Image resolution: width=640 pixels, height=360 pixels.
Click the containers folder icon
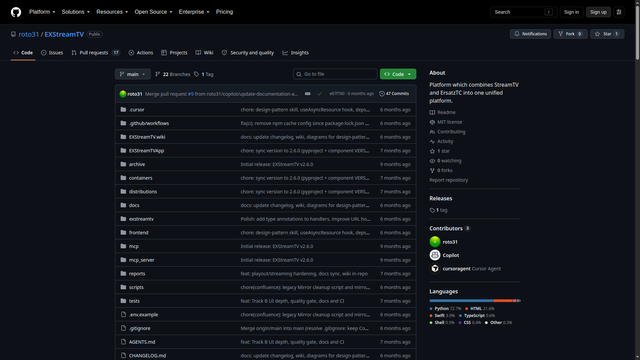pyautogui.click(x=123, y=178)
